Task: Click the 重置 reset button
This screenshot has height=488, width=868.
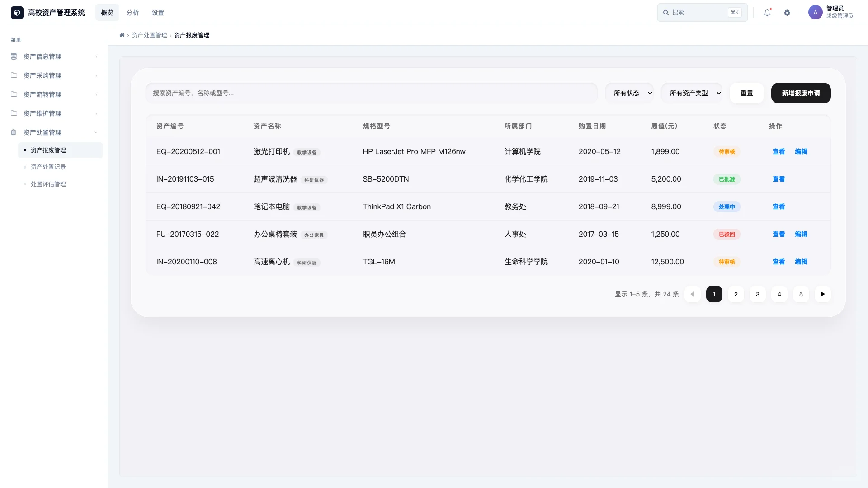Action: (x=747, y=93)
